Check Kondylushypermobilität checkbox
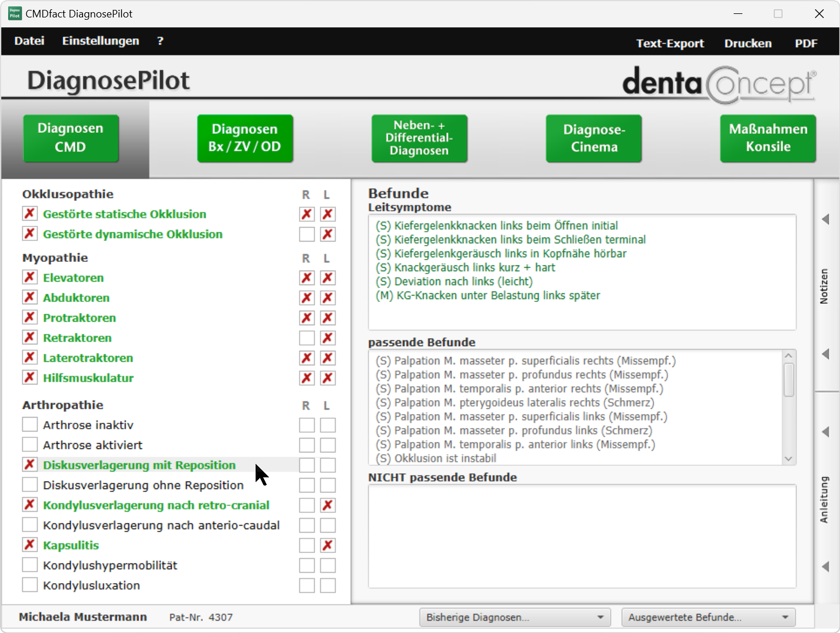The width and height of the screenshot is (840, 633). (x=30, y=564)
